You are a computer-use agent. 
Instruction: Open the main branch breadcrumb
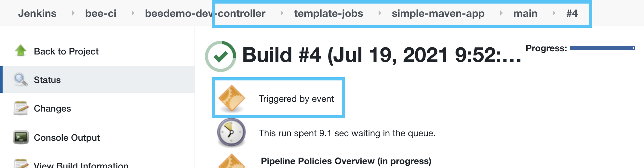click(x=525, y=13)
